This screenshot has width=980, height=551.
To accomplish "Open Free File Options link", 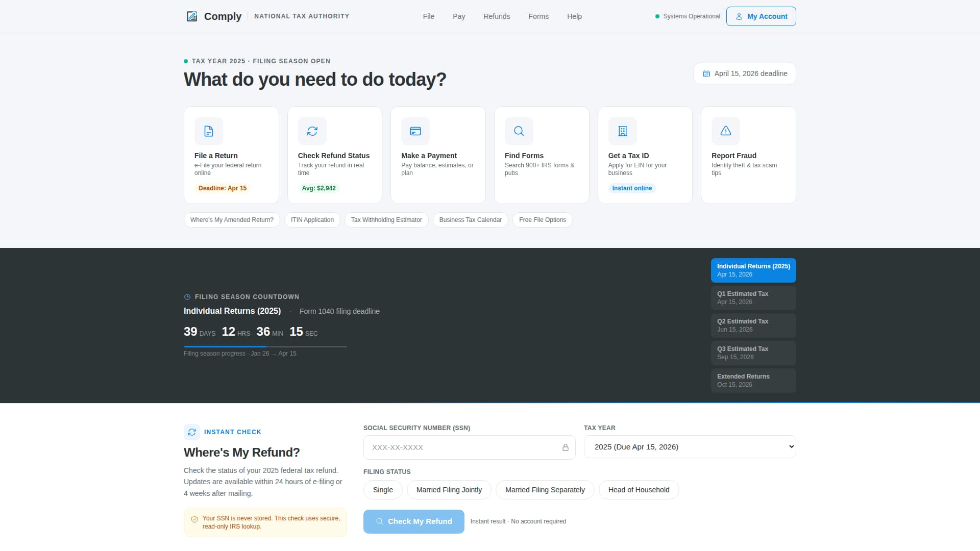I will 543,220.
